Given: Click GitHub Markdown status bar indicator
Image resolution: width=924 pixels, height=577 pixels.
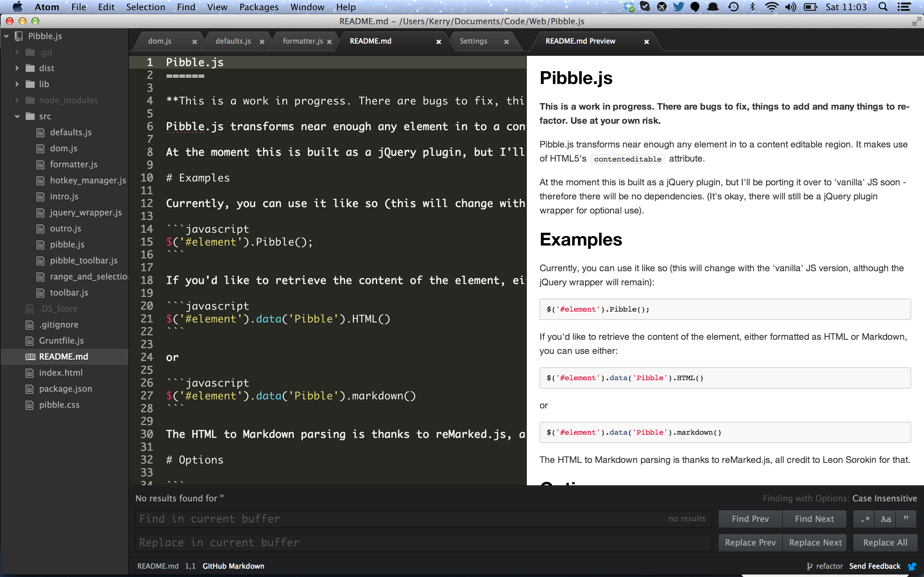Looking at the screenshot, I should tap(233, 566).
